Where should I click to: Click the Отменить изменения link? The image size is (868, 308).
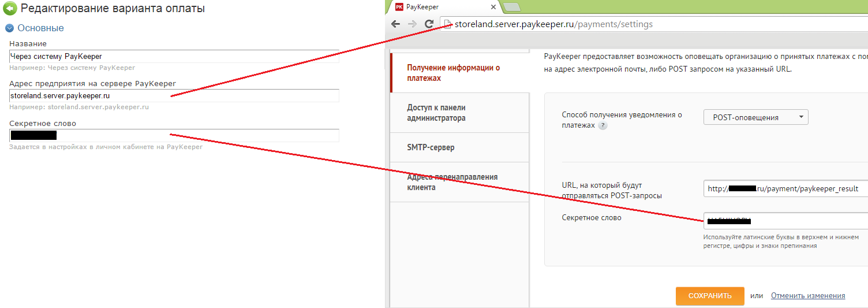point(808,295)
